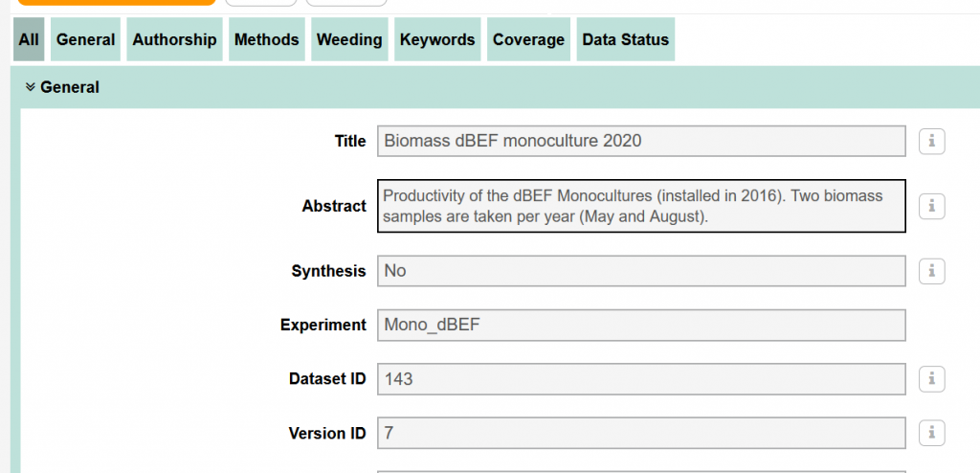Open the Weeding tab
980x473 pixels.
349,39
